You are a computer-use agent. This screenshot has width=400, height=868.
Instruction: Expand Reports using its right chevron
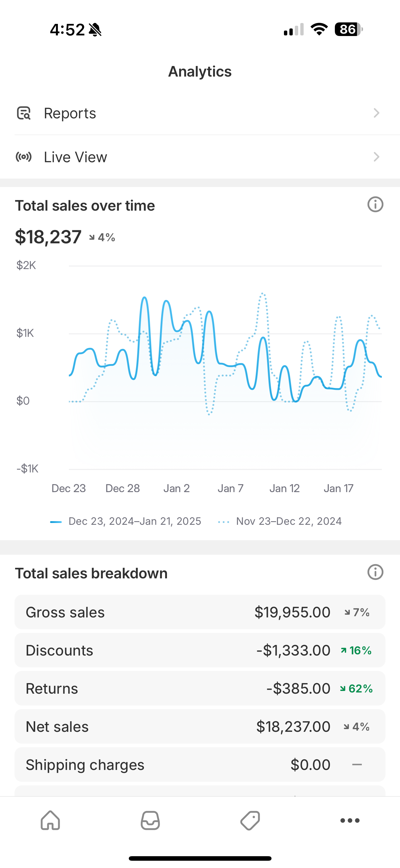click(376, 113)
